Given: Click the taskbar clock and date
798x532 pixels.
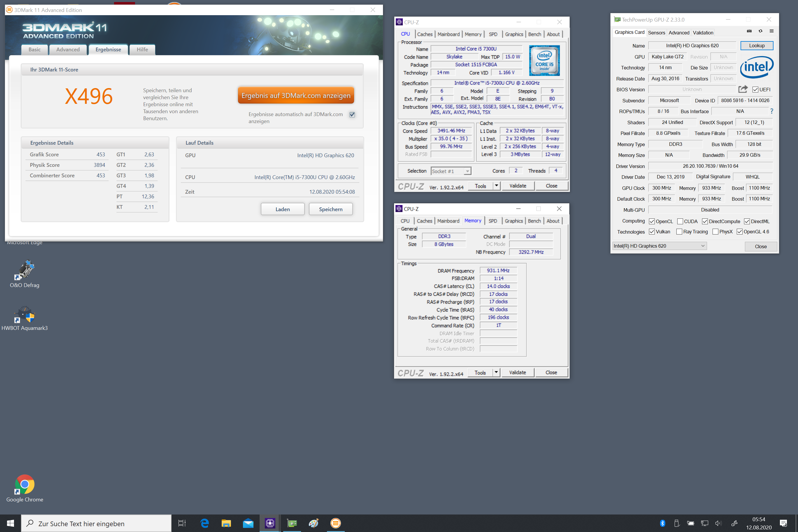Looking at the screenshot, I should tap(759, 523).
